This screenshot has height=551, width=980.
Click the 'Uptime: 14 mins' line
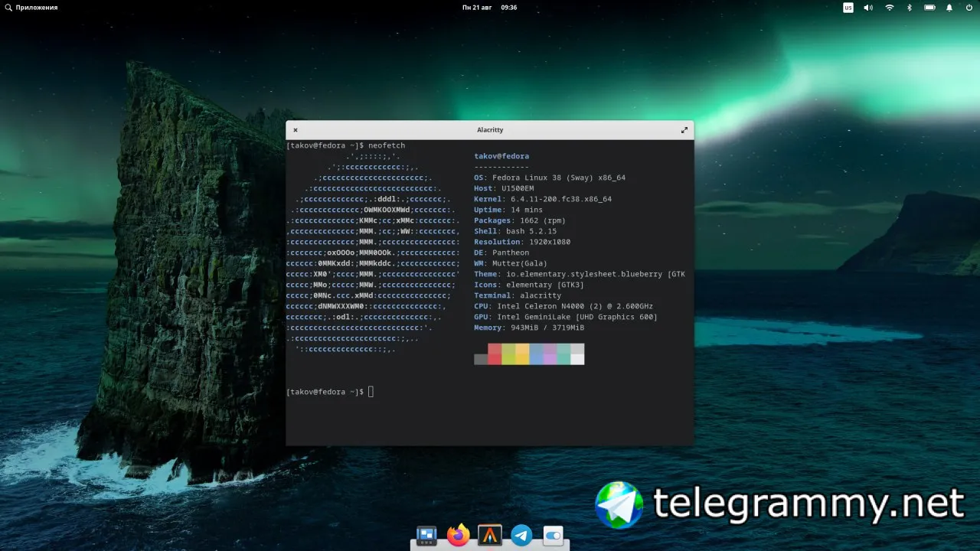tap(508, 210)
